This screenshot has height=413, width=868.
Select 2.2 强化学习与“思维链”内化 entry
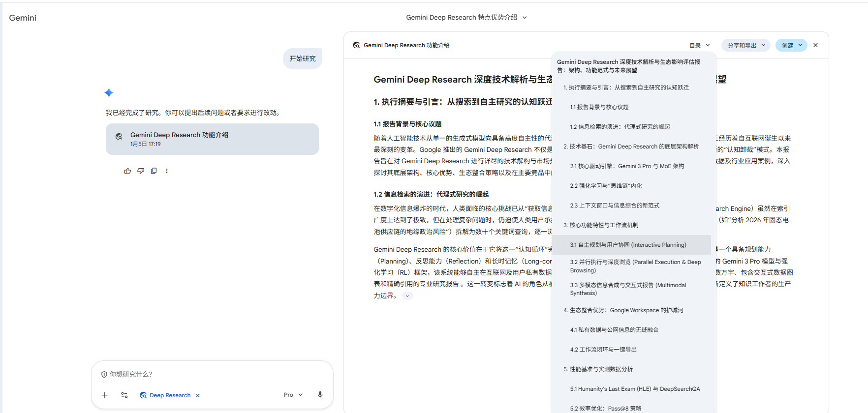pos(631,186)
